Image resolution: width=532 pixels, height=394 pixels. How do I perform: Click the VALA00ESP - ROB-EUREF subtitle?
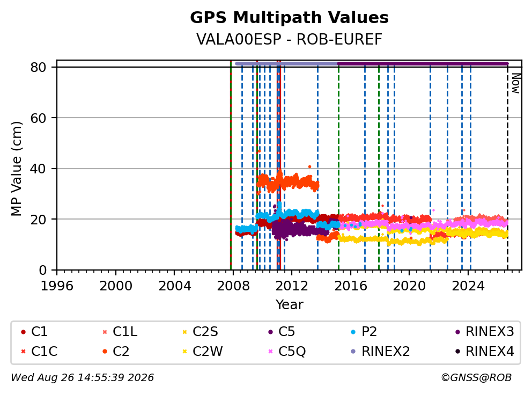289,39
